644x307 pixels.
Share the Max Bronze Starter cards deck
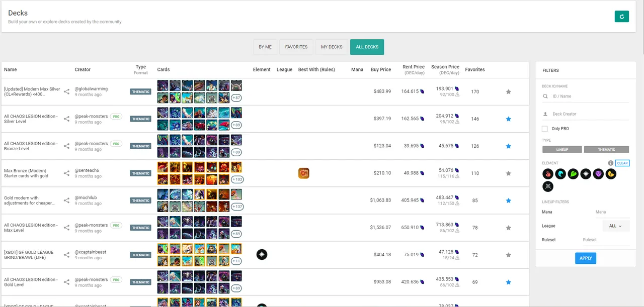pyautogui.click(x=66, y=173)
